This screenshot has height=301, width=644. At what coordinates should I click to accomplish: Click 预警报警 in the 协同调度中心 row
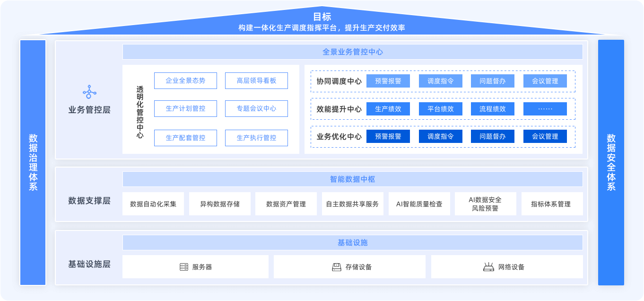point(388,81)
